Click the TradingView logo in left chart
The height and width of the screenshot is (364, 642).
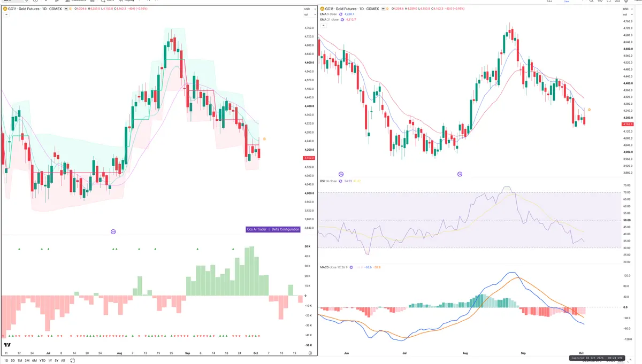[7, 345]
